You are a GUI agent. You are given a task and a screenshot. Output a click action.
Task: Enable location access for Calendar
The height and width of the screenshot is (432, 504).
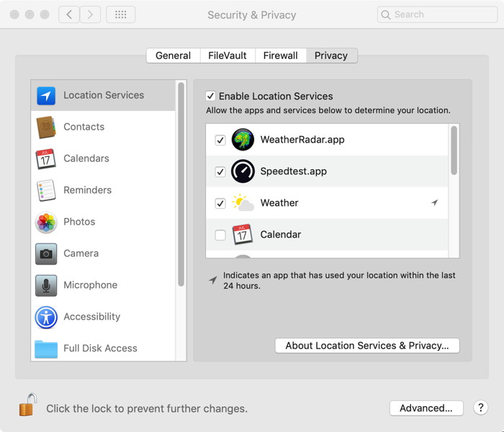pyautogui.click(x=220, y=235)
